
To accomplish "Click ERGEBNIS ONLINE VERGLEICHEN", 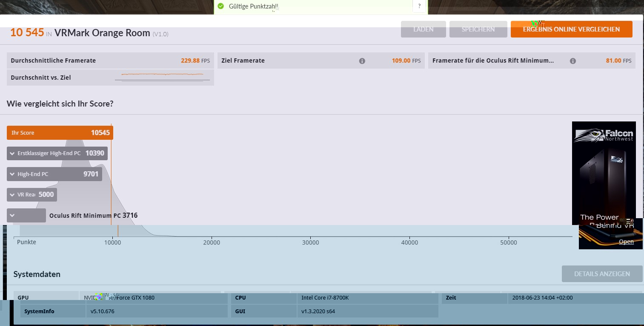I will click(x=571, y=29).
